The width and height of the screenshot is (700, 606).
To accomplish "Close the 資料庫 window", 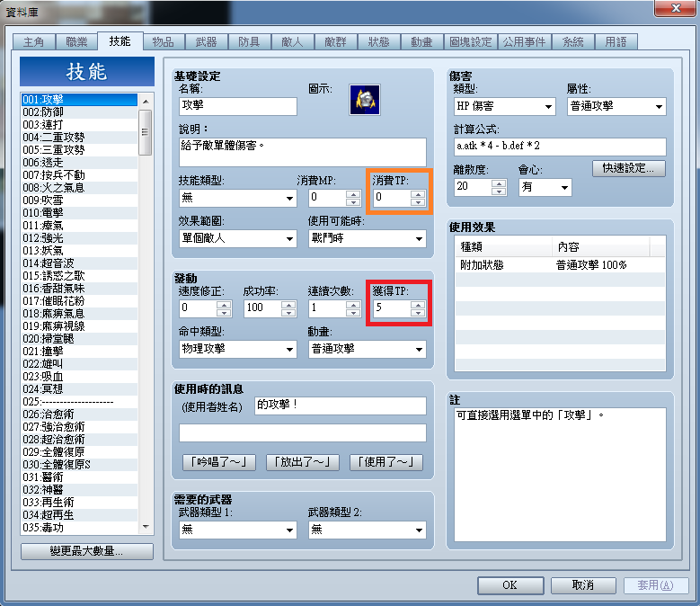I will [x=676, y=8].
